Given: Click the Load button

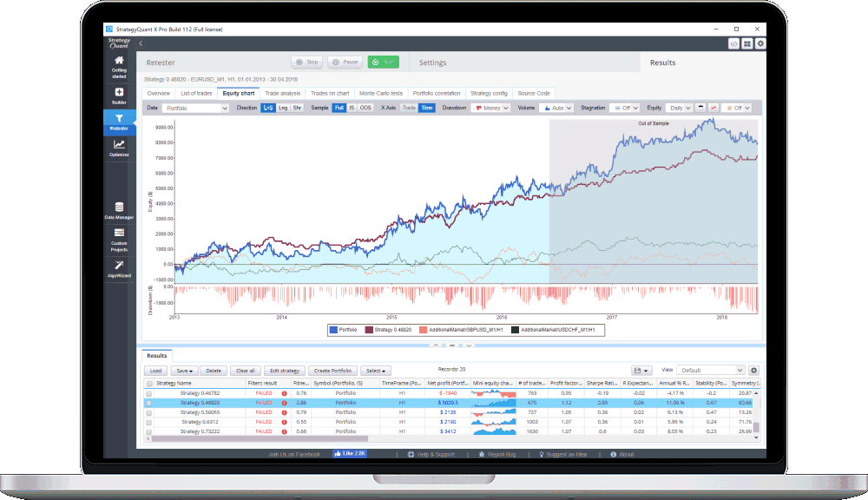Looking at the screenshot, I should tap(155, 371).
